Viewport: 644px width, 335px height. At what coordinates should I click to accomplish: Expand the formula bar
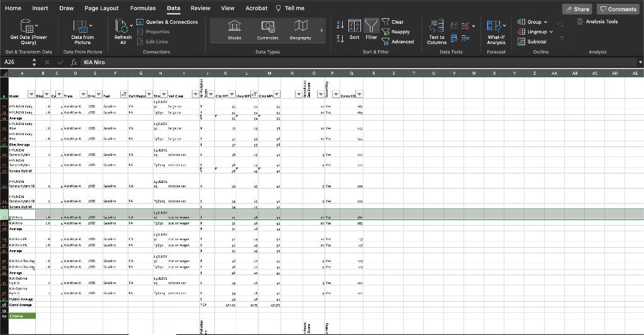tap(640, 62)
